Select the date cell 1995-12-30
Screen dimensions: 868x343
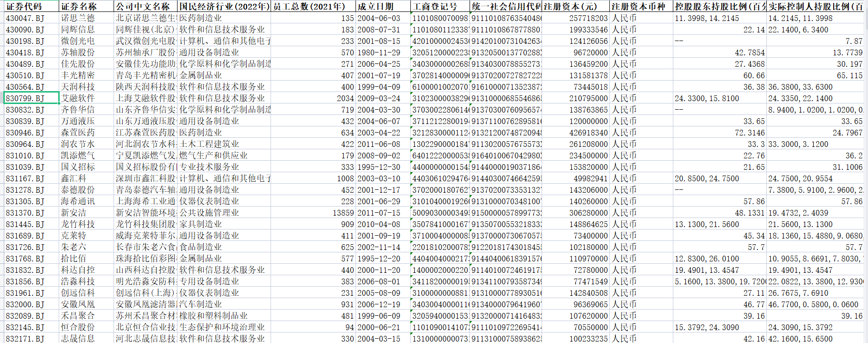pyautogui.click(x=383, y=167)
